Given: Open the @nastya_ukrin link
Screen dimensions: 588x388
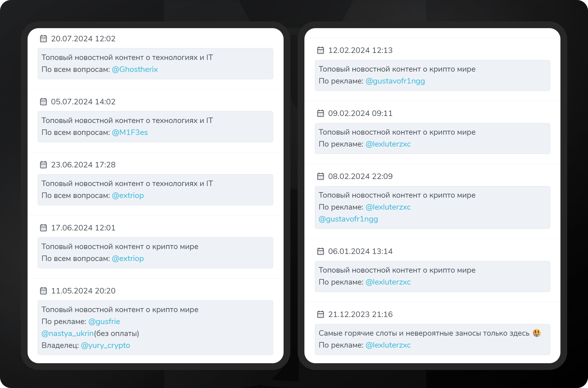Looking at the screenshot, I should point(67,334).
